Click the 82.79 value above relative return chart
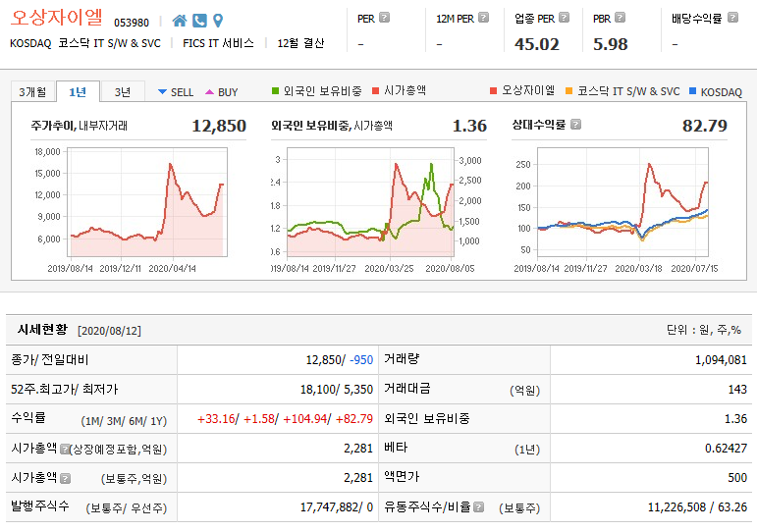The height and width of the screenshot is (532, 757). [704, 126]
